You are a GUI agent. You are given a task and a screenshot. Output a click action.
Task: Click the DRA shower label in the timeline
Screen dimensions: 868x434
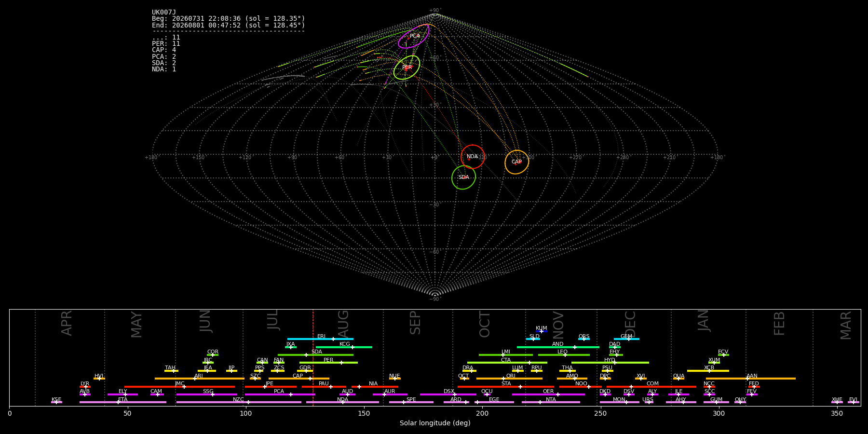tap(468, 368)
